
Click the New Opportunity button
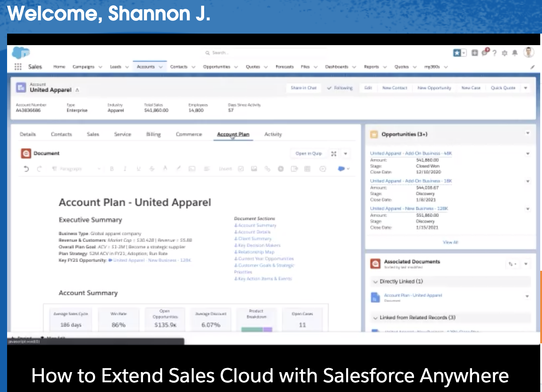tap(434, 88)
